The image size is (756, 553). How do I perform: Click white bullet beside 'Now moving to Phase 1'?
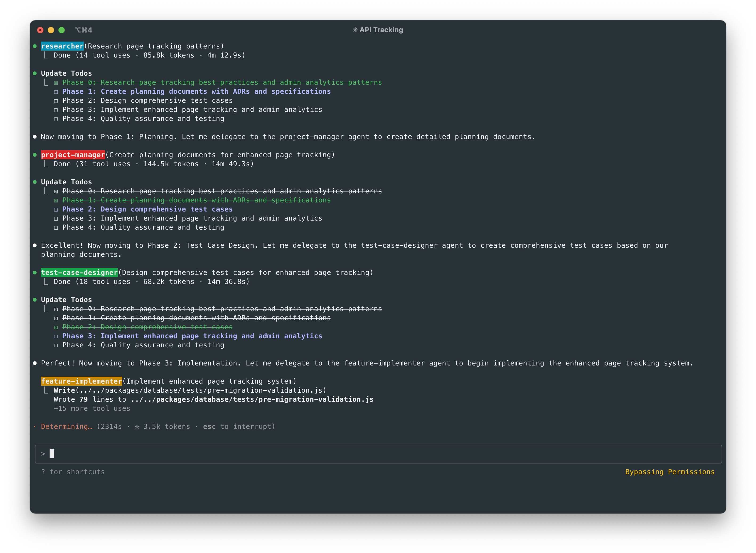(35, 137)
